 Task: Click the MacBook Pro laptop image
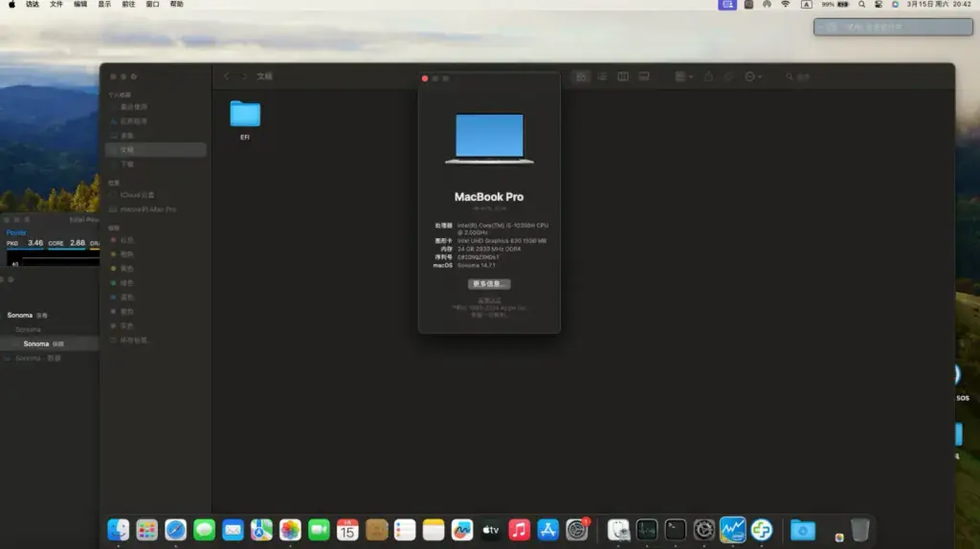click(489, 139)
